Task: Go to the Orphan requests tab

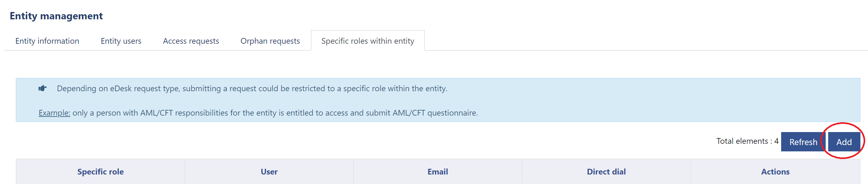Action: pos(270,41)
